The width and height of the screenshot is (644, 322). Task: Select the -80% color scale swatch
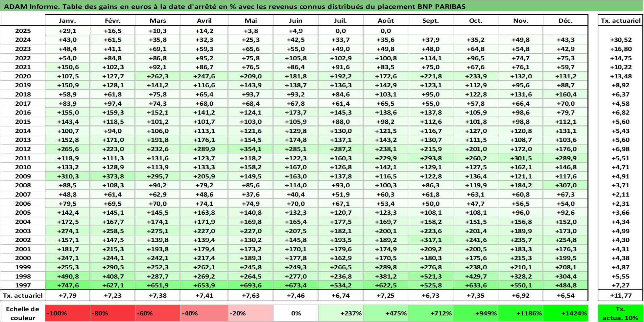coord(113,313)
